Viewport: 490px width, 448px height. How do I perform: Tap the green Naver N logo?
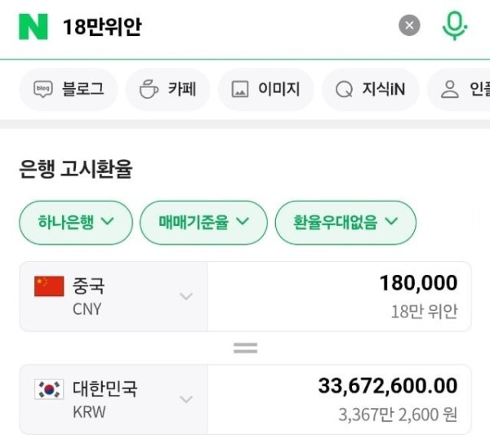(33, 27)
